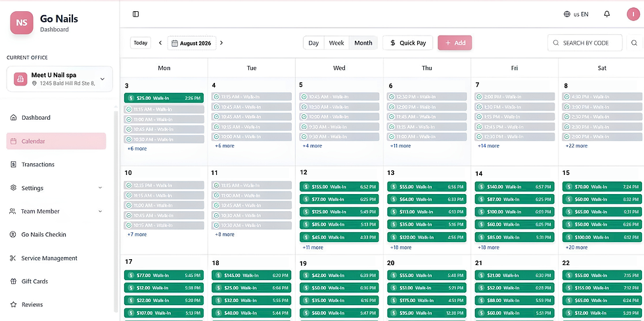644x321 pixels.
Task: Open $107.00 Walk-In 5:13 PM entry
Action: coord(164,313)
